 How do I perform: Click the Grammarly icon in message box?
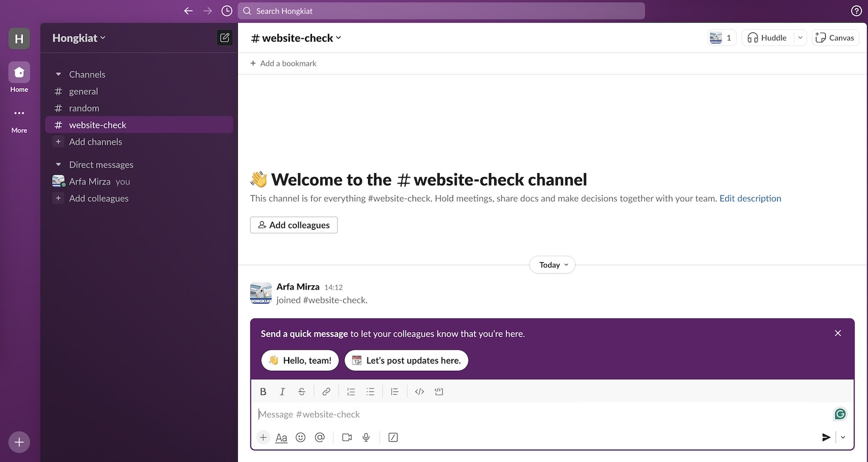[x=840, y=414]
